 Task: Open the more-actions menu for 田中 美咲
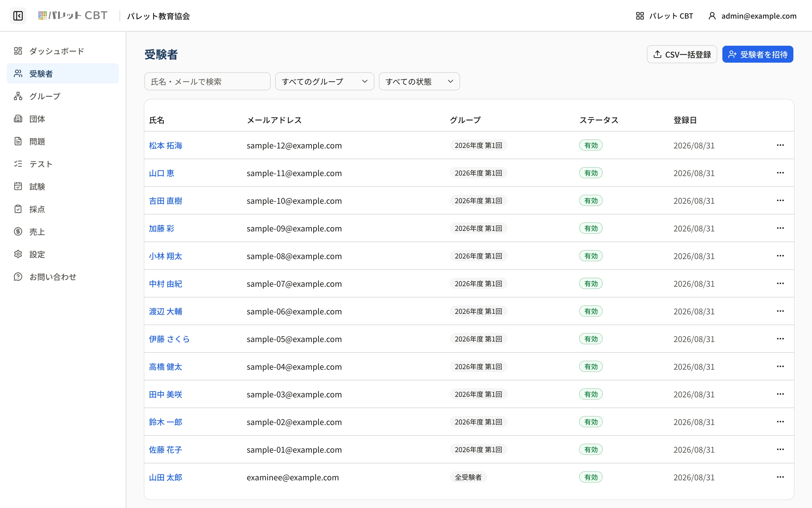pyautogui.click(x=780, y=394)
